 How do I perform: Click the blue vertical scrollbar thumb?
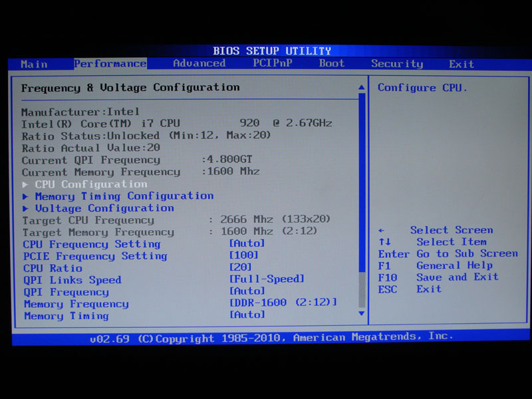click(x=362, y=182)
